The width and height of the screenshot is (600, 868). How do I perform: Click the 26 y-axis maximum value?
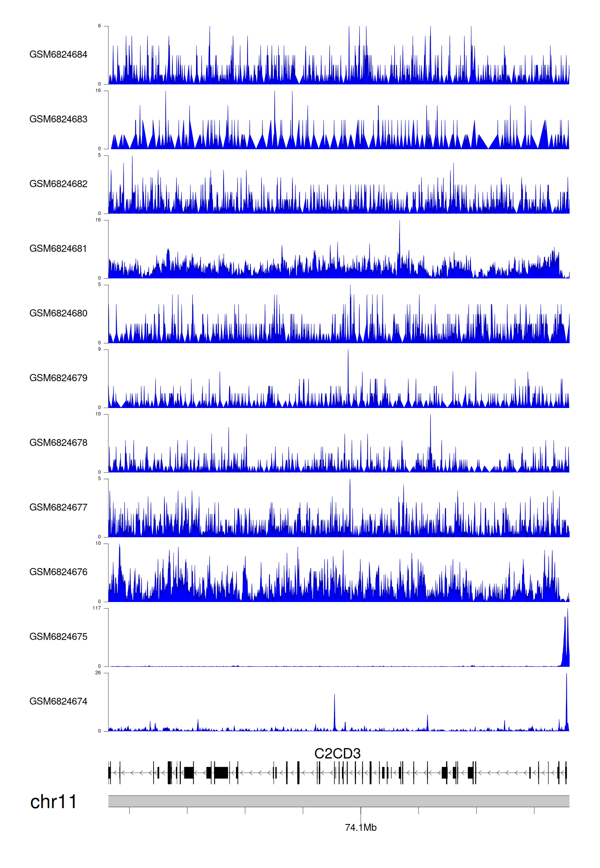(98, 673)
